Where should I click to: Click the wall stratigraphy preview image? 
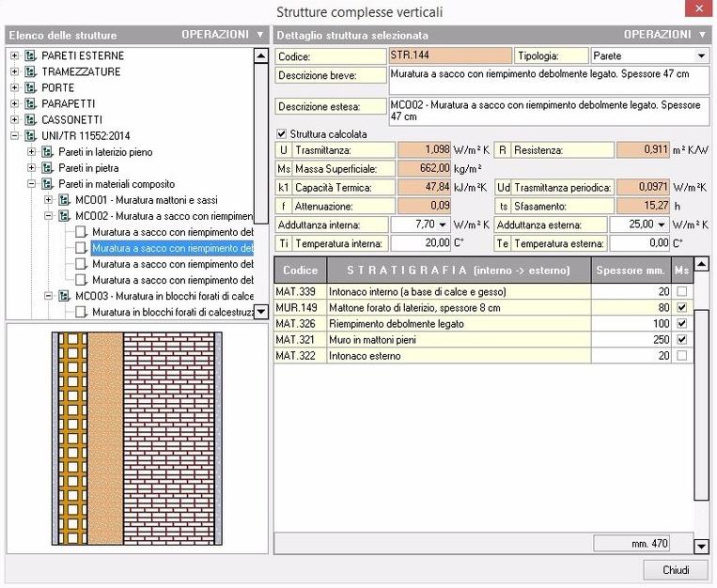[133, 438]
